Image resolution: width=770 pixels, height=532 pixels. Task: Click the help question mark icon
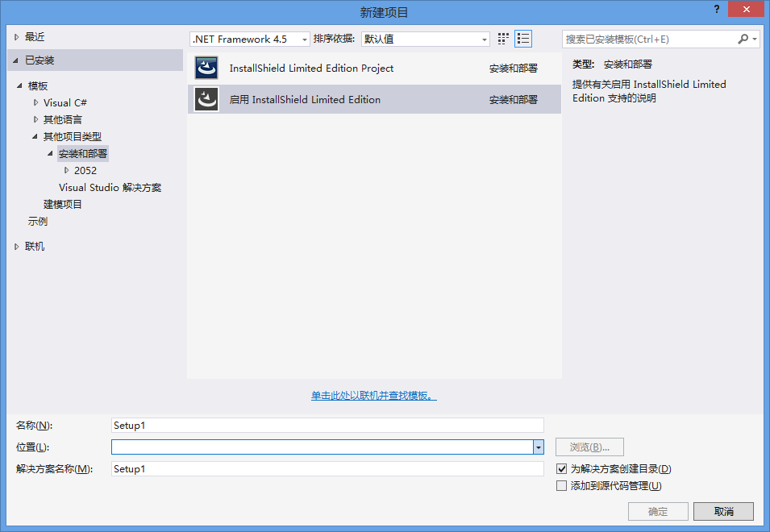point(716,9)
